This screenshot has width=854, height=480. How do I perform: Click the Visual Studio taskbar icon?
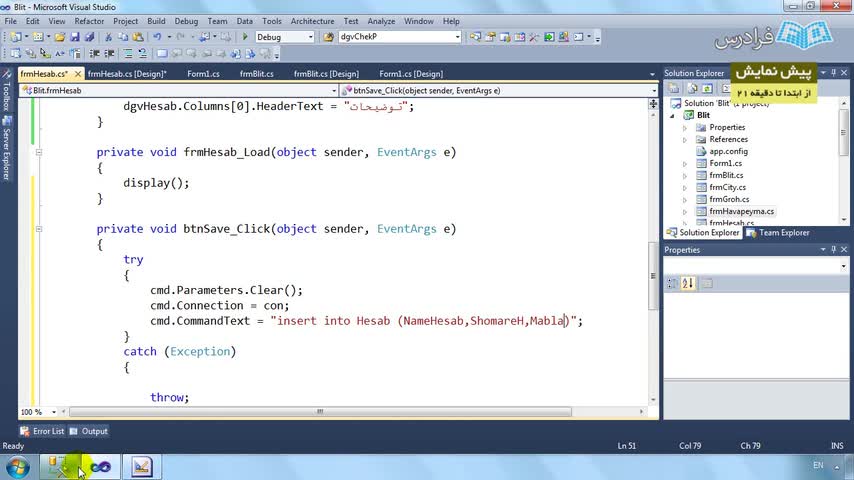tap(100, 467)
